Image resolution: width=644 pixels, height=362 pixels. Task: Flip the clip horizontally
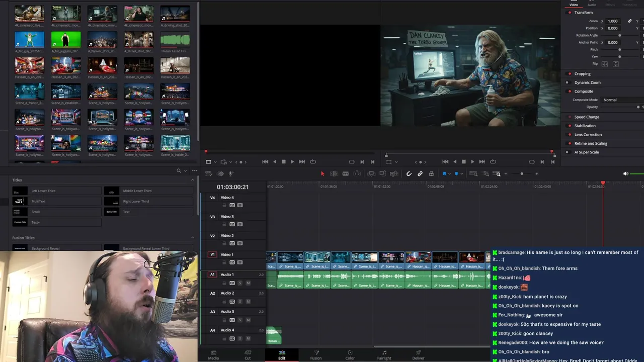tap(605, 64)
